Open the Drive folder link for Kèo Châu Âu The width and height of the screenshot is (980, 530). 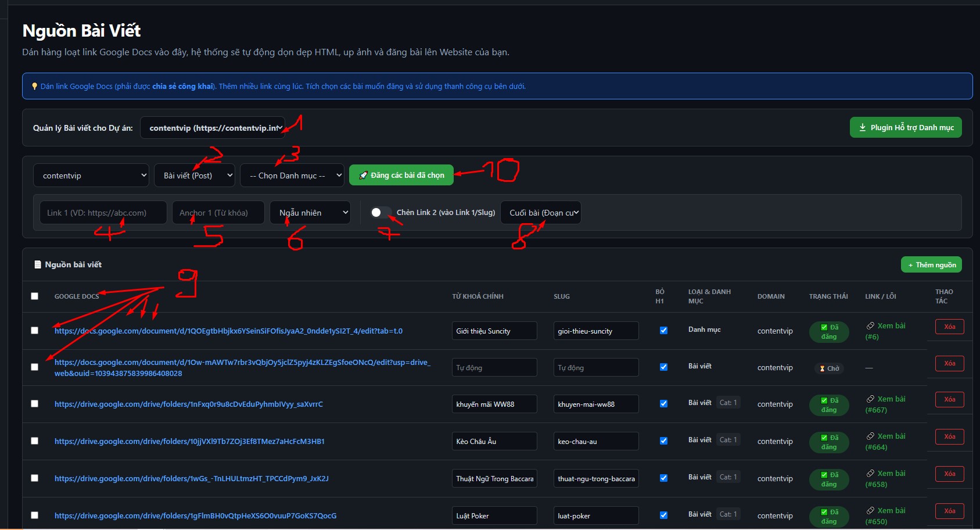(x=189, y=442)
